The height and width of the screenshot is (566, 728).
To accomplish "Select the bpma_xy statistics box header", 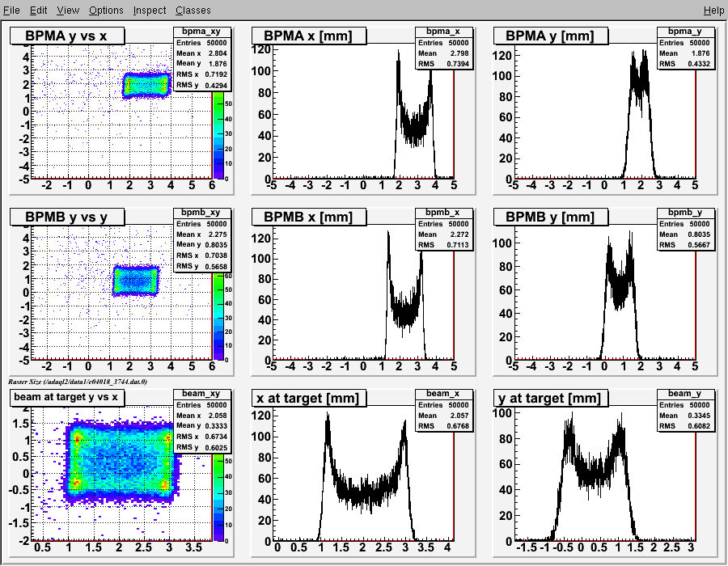I will (201, 32).
